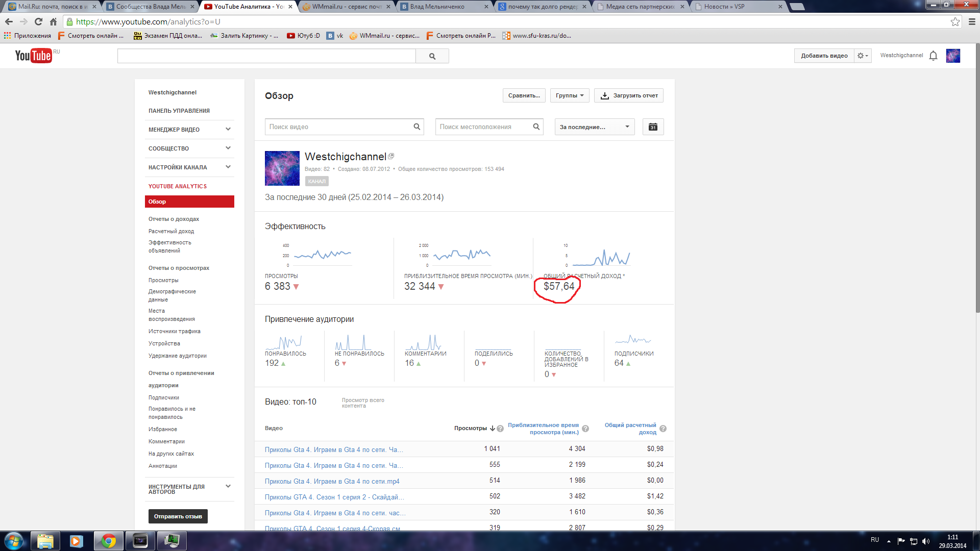Click the browser home icon
This screenshot has width=980, height=551.
[53, 21]
